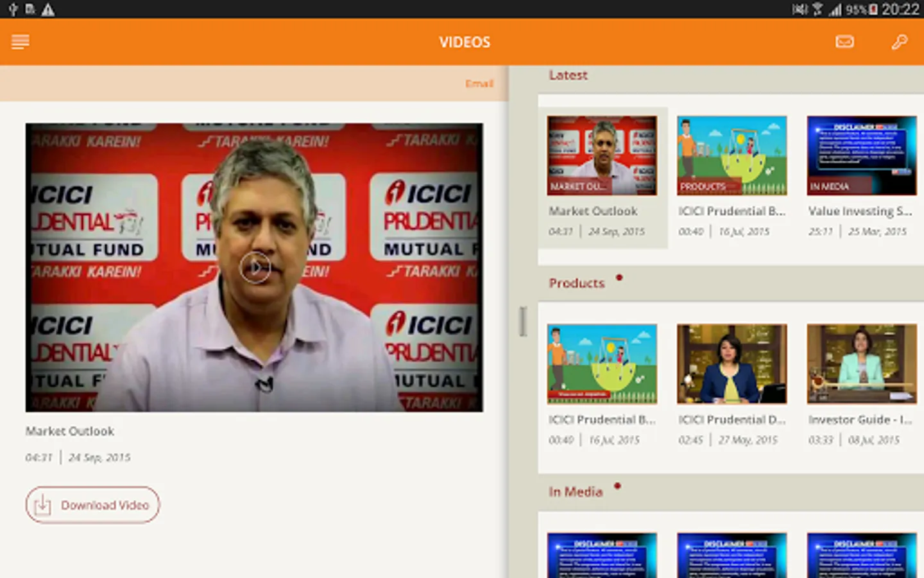Click Market Outlook title under Latest
Viewport: 924px width, 578px height.
[593, 211]
